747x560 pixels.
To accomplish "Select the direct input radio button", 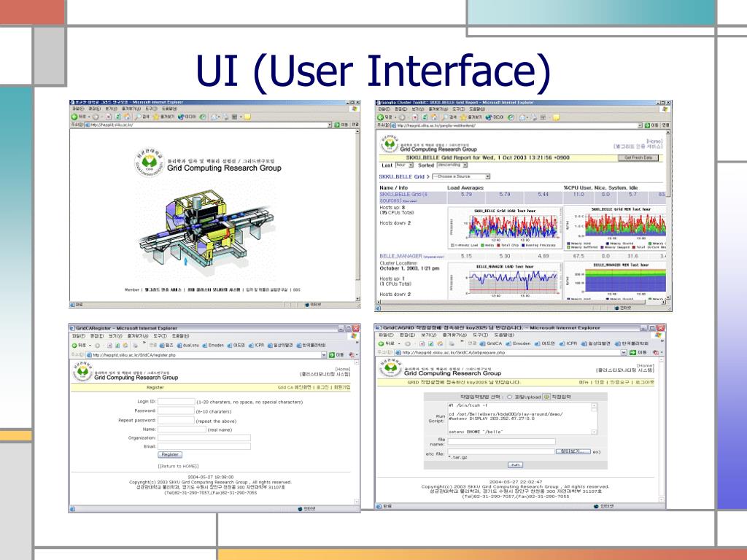I will click(547, 397).
